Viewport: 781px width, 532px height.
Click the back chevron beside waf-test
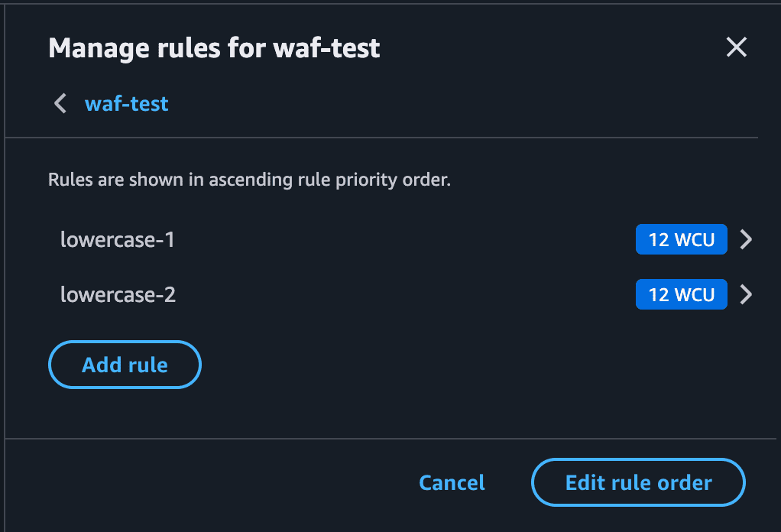coord(60,103)
